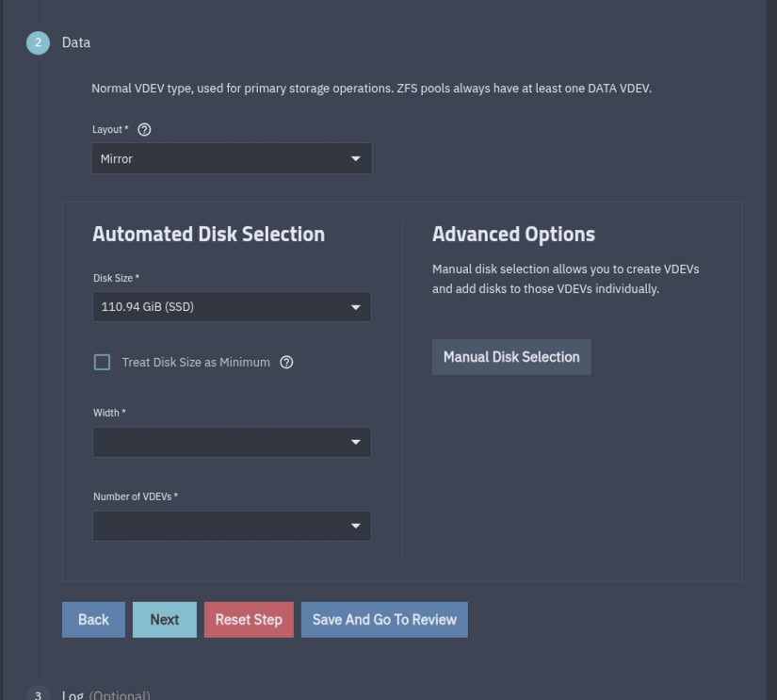Click the arrow on Number of VDEVs selector

tap(355, 527)
